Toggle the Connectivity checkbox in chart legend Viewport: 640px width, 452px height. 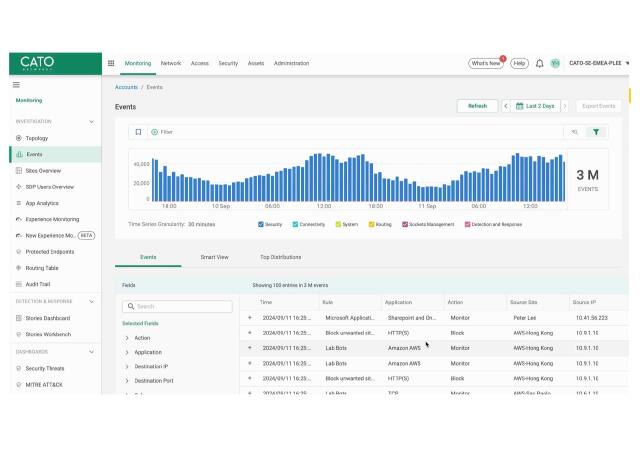coord(296,224)
